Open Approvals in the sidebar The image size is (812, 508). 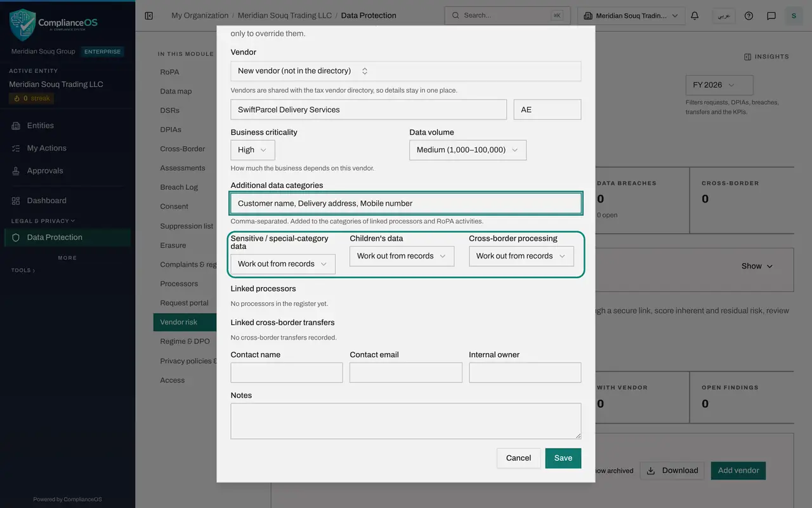click(45, 171)
